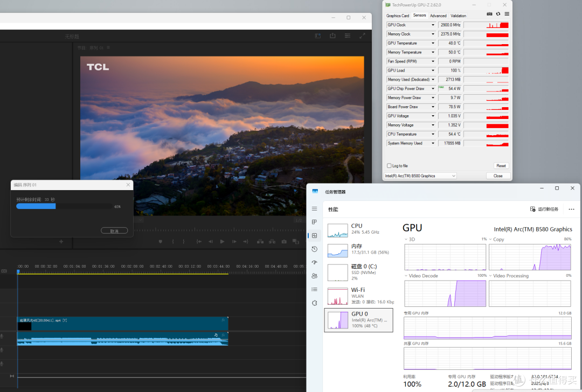Image resolution: width=582 pixels, height=392 pixels.
Task: Switch to the Advanced tab in GPU-Z
Action: [x=438, y=16]
